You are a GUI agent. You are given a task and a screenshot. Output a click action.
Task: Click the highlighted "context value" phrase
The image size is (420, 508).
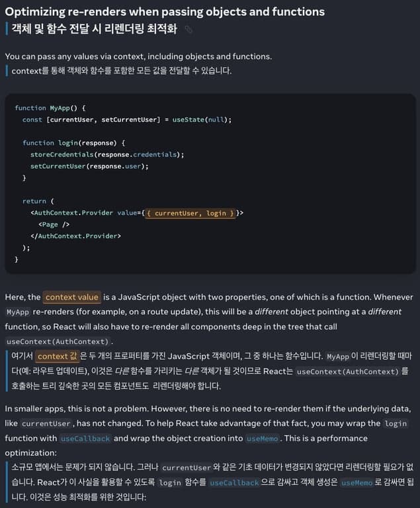(x=71, y=297)
